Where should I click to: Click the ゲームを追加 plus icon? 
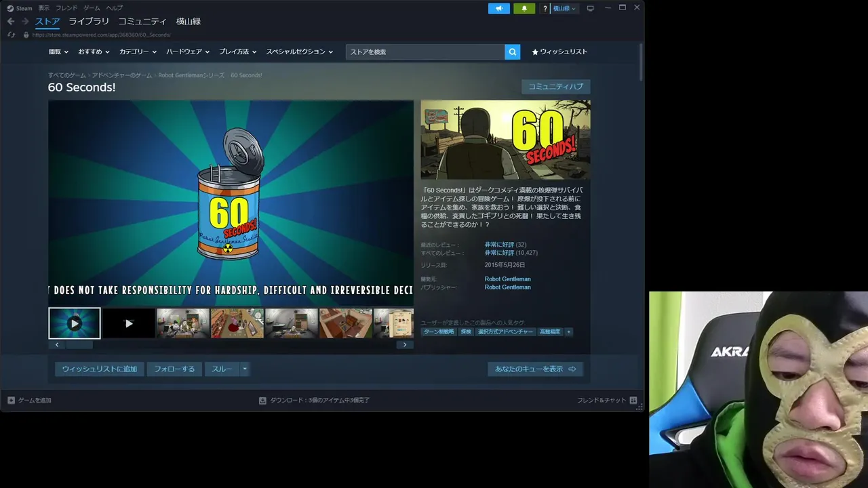pos(11,400)
